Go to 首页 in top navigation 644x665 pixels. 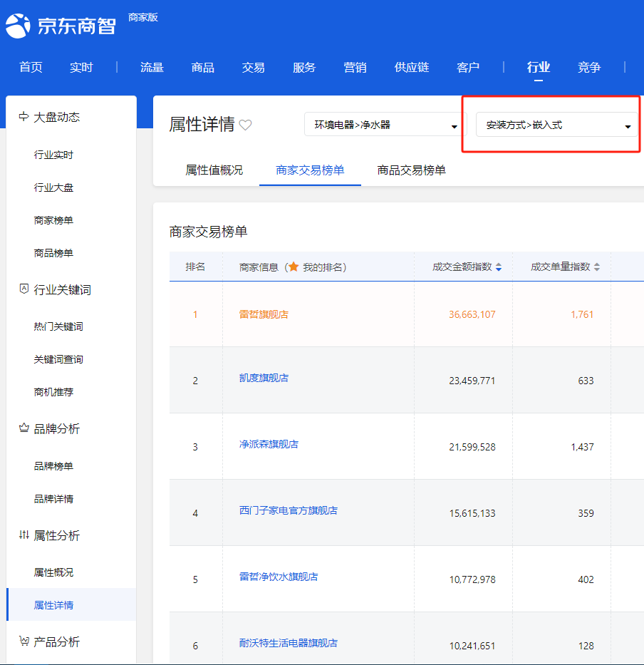31,67
